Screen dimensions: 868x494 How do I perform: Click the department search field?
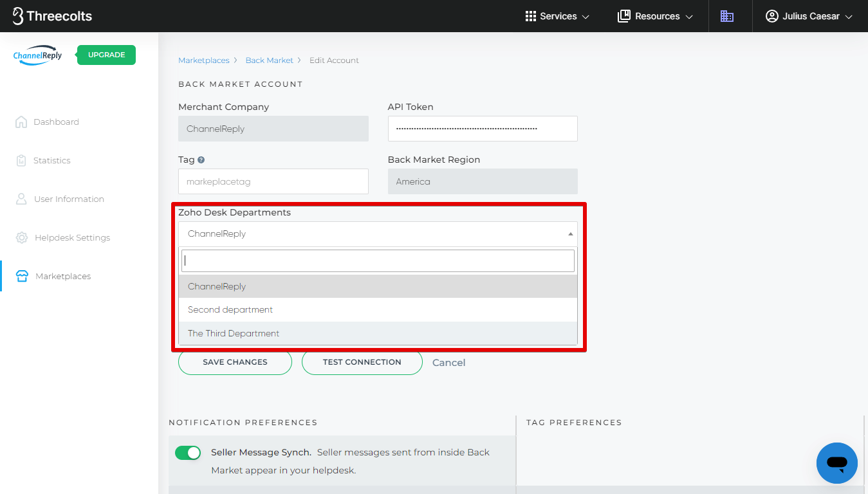coord(378,261)
